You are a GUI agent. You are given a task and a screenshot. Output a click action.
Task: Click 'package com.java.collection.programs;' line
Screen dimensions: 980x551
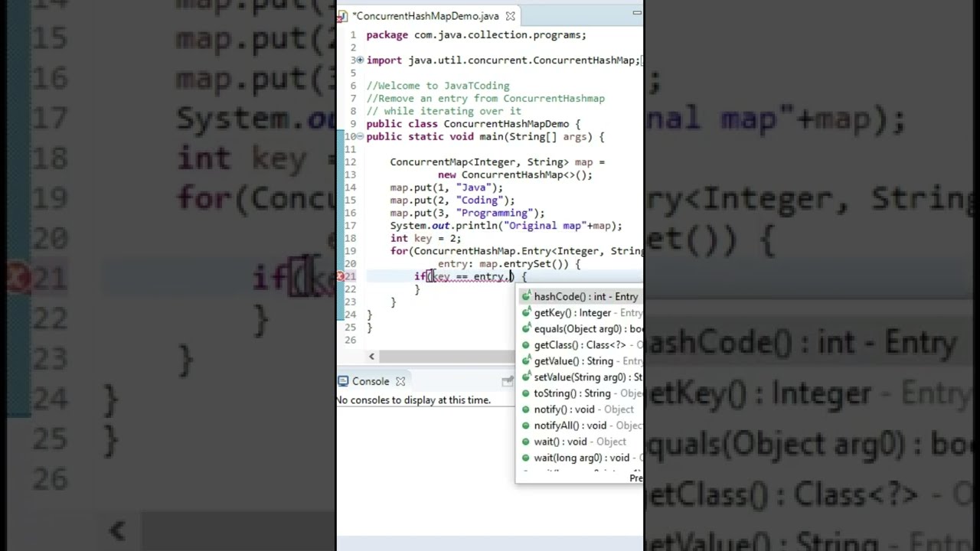click(476, 34)
